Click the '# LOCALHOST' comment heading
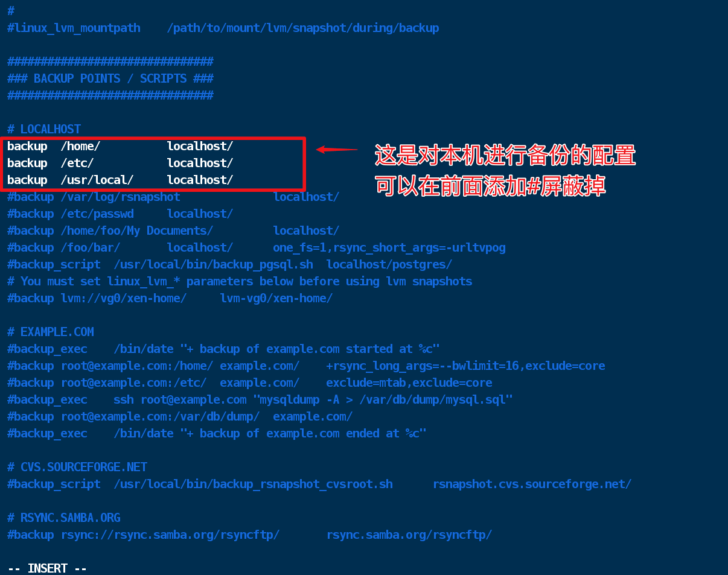Viewport: 728px width, 575px height. pyautogui.click(x=44, y=129)
